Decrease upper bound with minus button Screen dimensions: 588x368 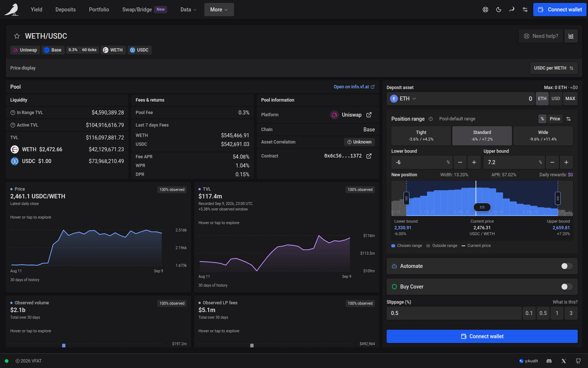point(552,162)
